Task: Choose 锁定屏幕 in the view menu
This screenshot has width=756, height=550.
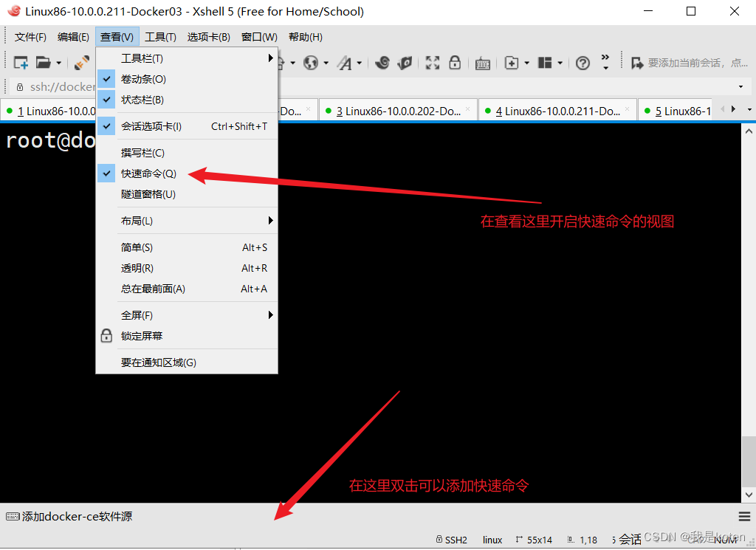Action: point(187,336)
